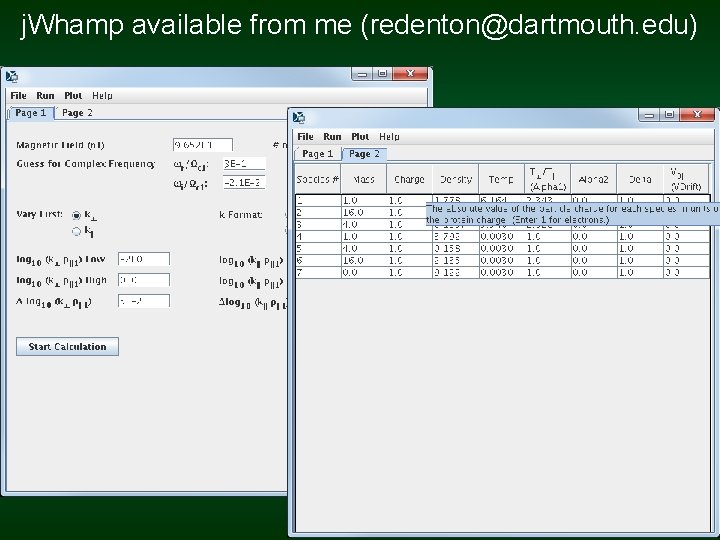This screenshot has width=720, height=540.
Task: Click the Temp column header
Action: coord(501,179)
